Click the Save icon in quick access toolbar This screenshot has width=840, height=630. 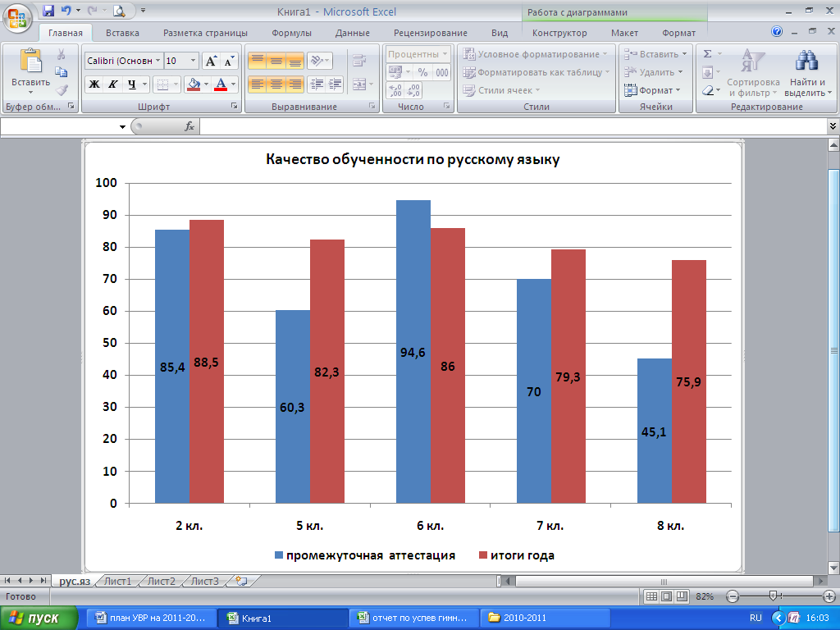(48, 11)
